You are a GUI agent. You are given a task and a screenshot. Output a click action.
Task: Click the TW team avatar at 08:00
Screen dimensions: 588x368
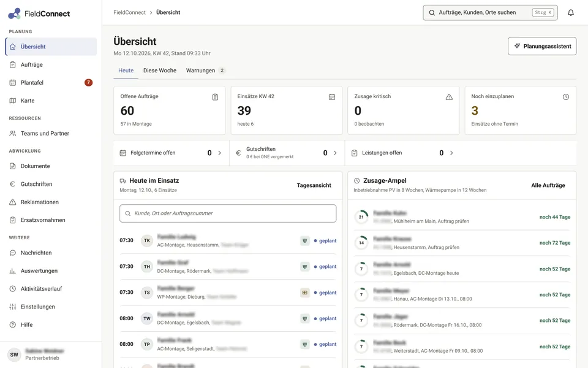(x=147, y=318)
